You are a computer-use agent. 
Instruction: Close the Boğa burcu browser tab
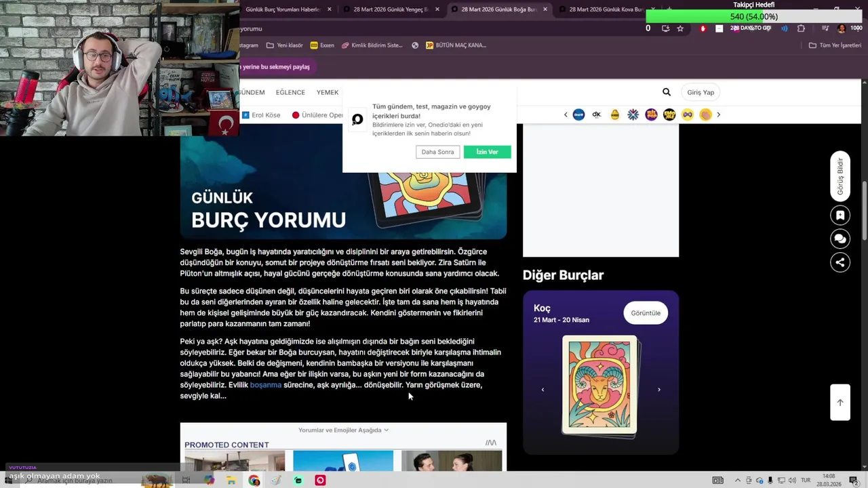click(546, 9)
